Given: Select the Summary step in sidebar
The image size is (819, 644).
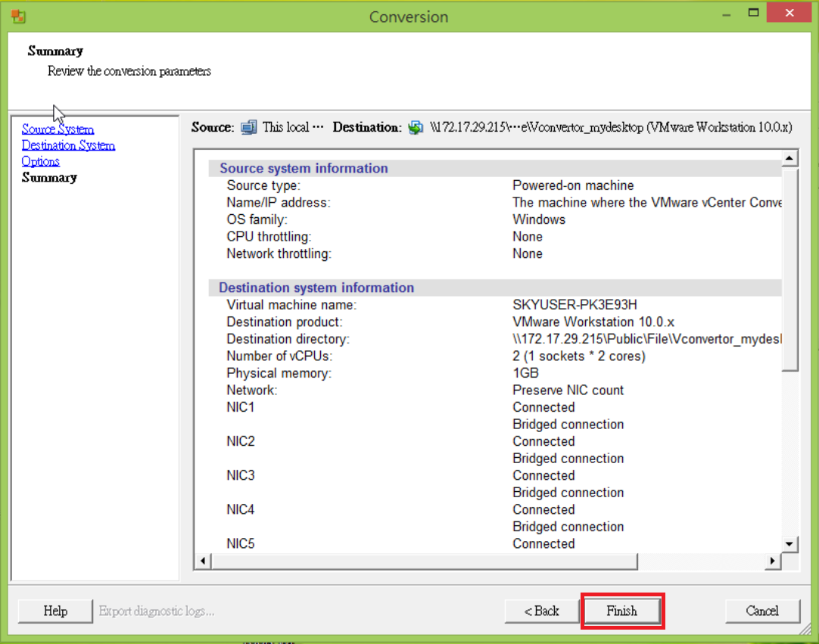Looking at the screenshot, I should (x=50, y=178).
